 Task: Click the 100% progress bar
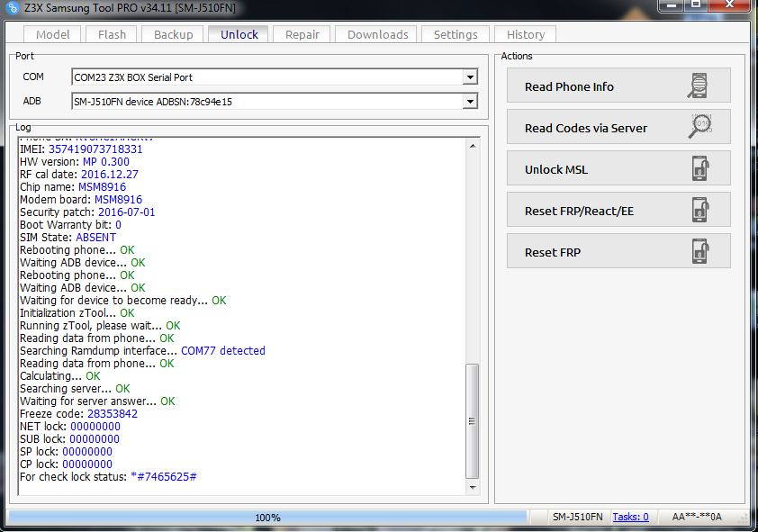(x=267, y=518)
